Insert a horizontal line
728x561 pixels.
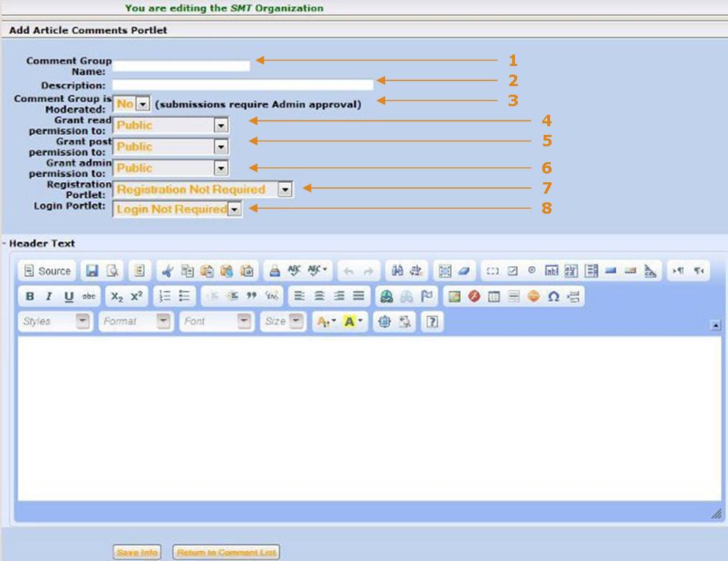click(x=514, y=296)
